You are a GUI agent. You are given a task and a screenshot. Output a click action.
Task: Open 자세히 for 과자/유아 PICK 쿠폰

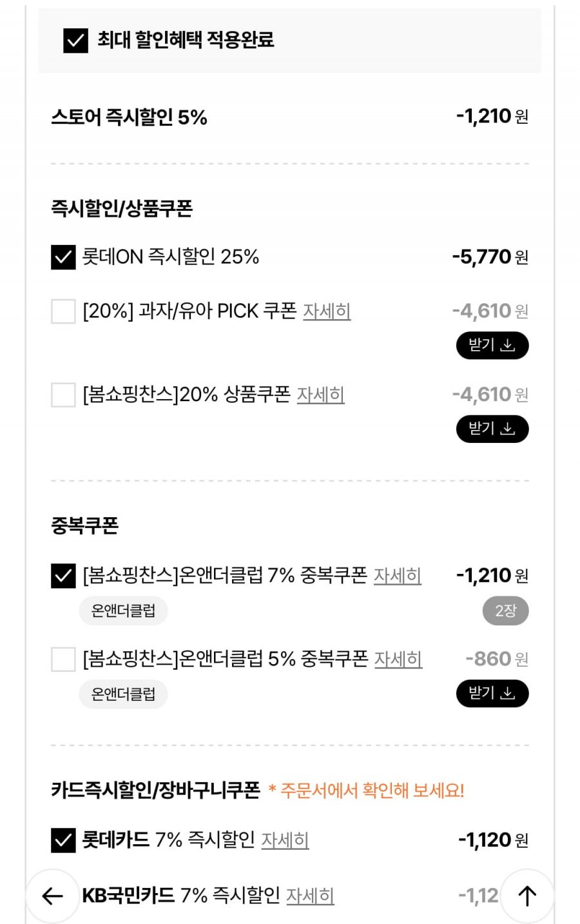point(327,311)
